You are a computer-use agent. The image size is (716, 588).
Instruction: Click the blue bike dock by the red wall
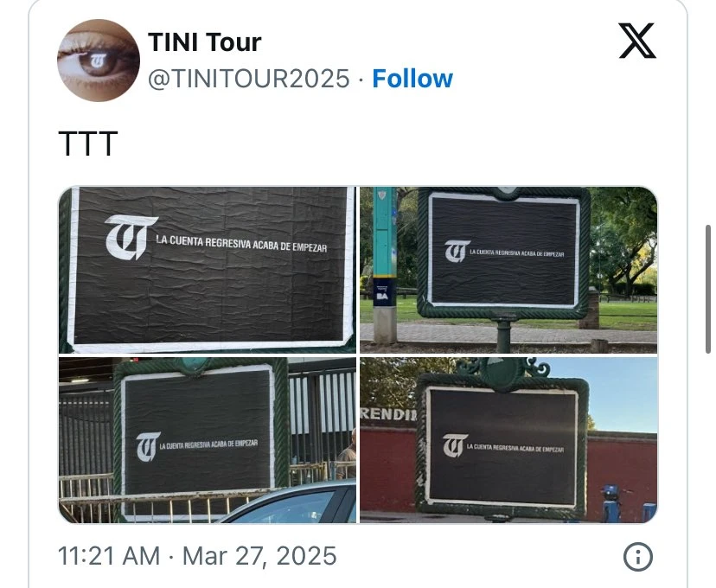(x=610, y=504)
